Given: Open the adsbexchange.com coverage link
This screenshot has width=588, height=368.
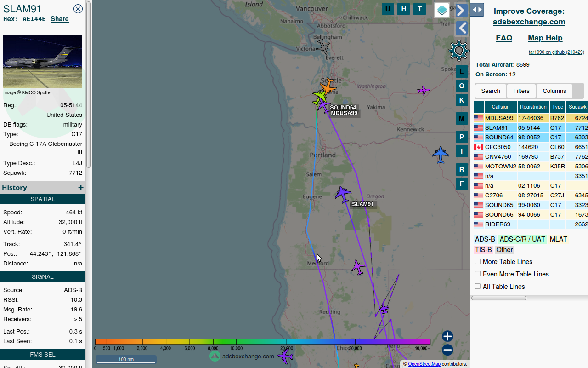Looking at the screenshot, I should pyautogui.click(x=529, y=22).
